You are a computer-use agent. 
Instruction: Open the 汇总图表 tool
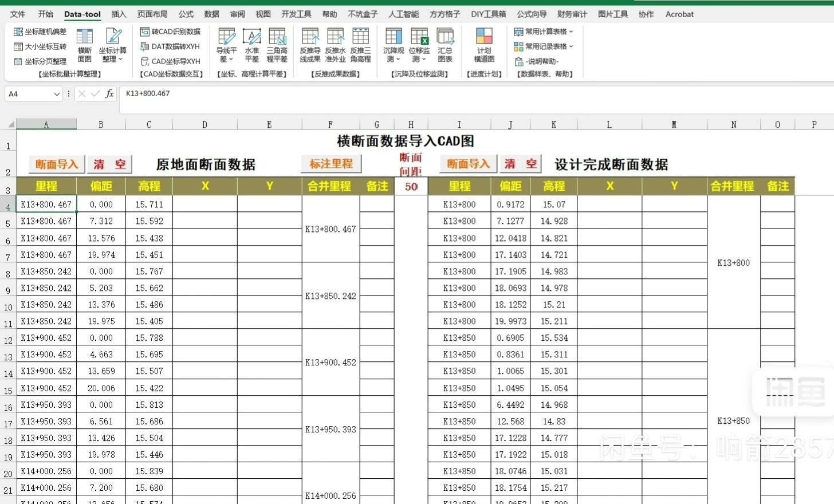(445, 46)
